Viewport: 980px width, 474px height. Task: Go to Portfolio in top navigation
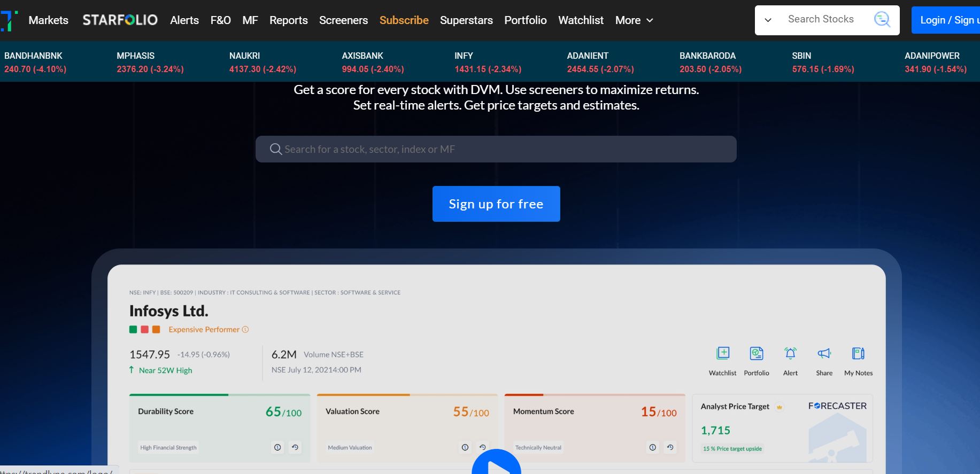pyautogui.click(x=526, y=20)
